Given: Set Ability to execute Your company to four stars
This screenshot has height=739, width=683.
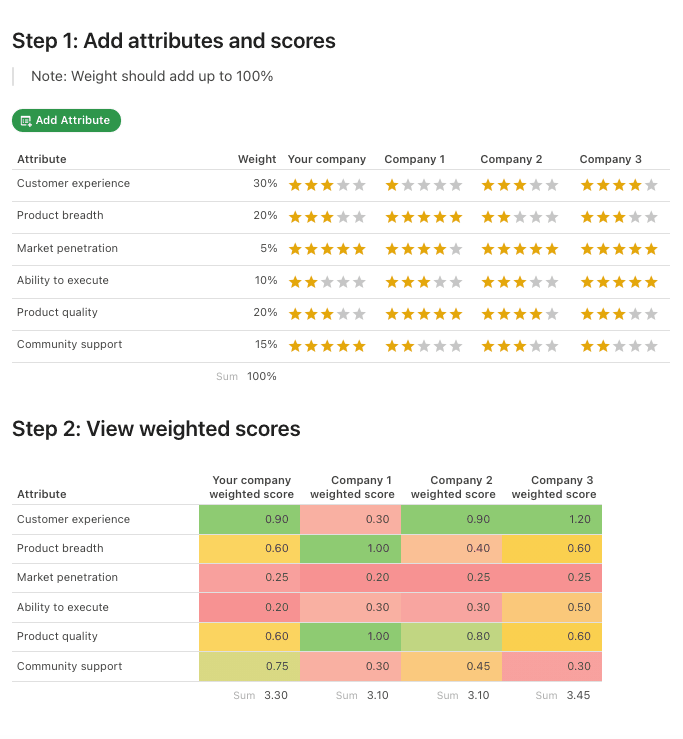Looking at the screenshot, I should pyautogui.click(x=343, y=282).
